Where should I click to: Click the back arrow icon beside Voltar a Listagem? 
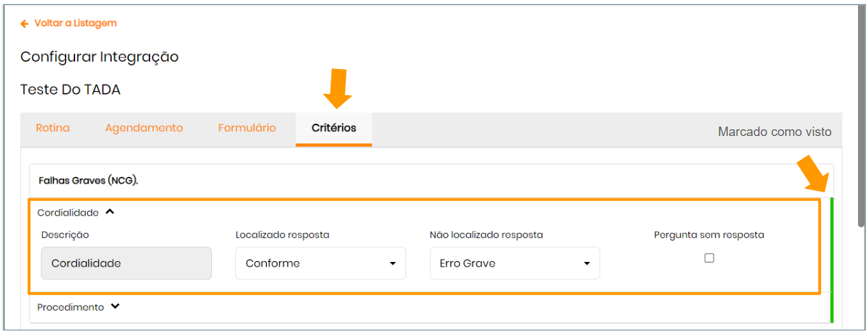(25, 23)
